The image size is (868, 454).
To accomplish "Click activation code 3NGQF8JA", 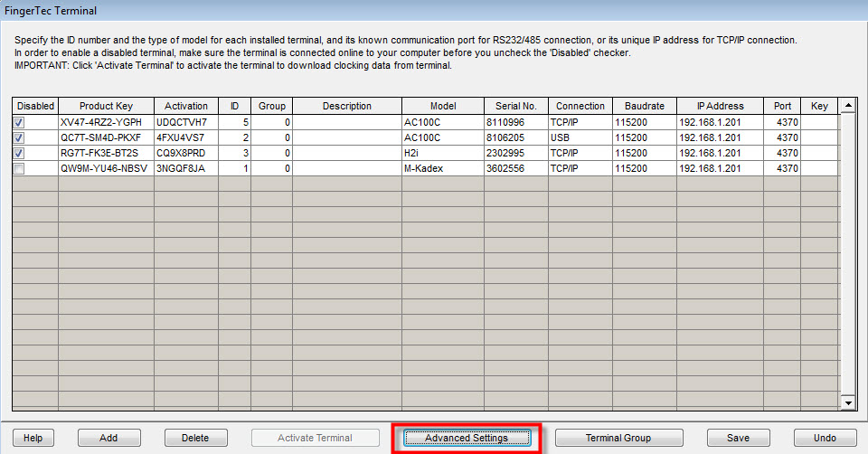I will (x=186, y=169).
